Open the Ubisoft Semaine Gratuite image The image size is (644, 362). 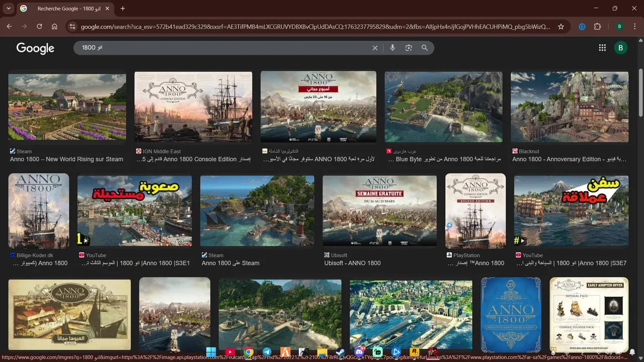tap(379, 211)
